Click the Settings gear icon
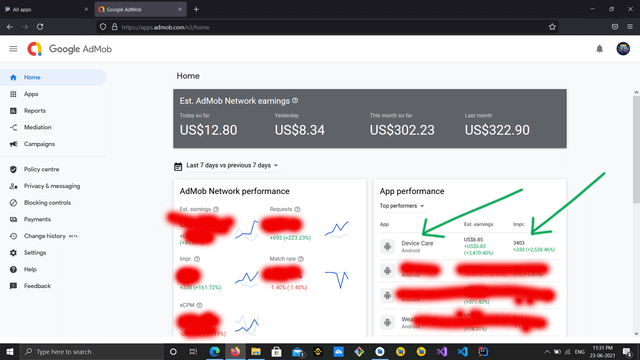This screenshot has height=360, width=640. 13,253
